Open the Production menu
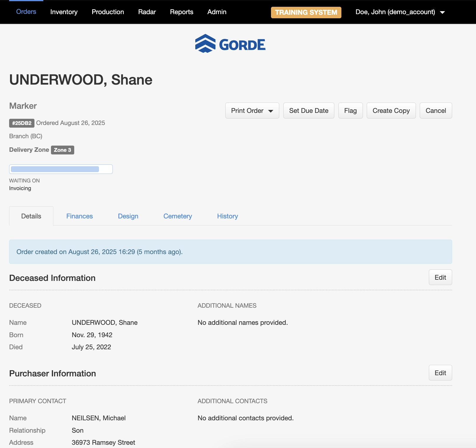476x448 pixels. [108, 12]
